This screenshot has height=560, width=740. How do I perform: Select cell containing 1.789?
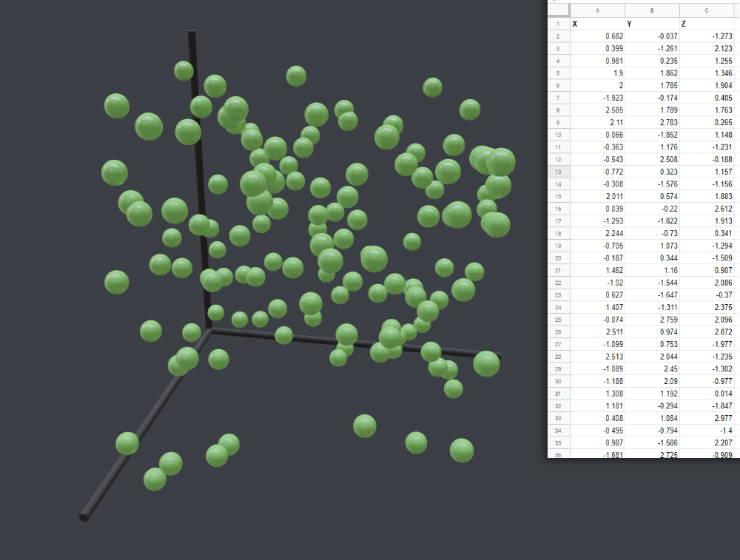tap(652, 110)
